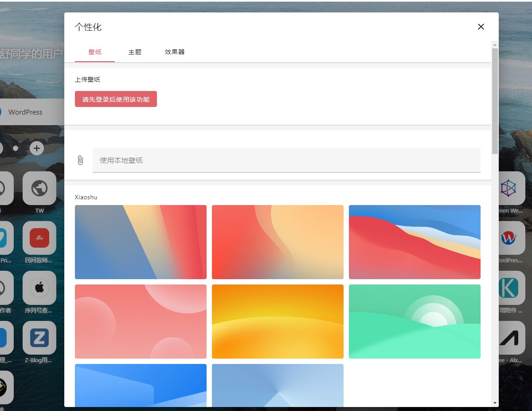Click the dialog scrollbar thumb

pyautogui.click(x=495, y=101)
